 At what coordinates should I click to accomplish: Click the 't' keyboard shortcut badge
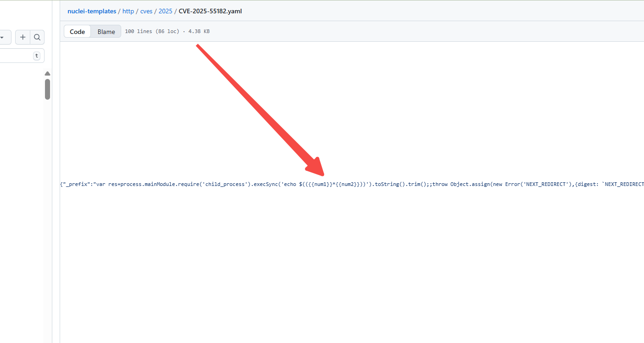[37, 56]
